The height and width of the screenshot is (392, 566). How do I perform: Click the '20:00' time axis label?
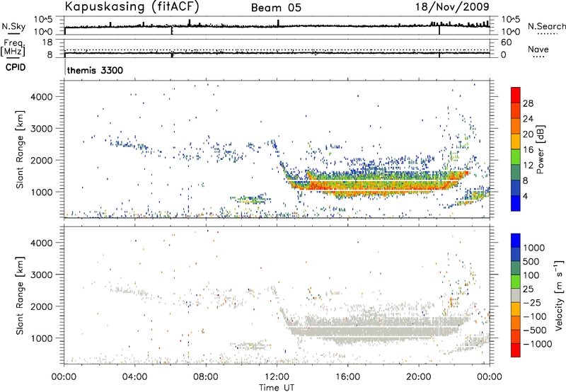point(418,377)
